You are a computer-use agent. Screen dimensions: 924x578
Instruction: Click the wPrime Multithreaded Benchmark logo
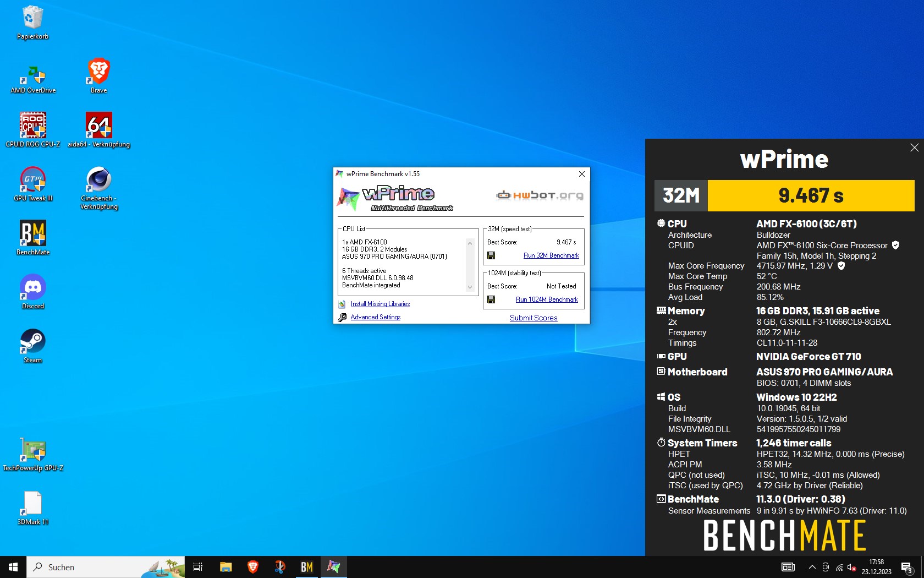pyautogui.click(x=395, y=199)
